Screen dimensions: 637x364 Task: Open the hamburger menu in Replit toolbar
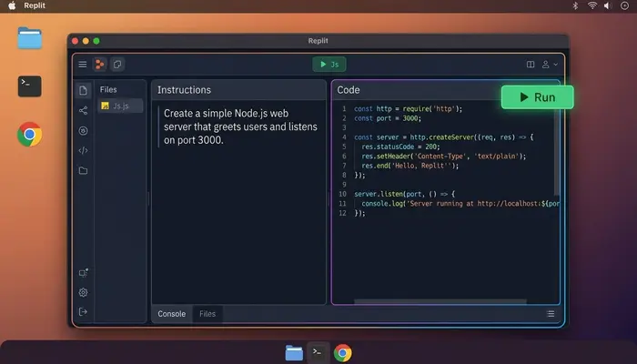[x=83, y=65]
